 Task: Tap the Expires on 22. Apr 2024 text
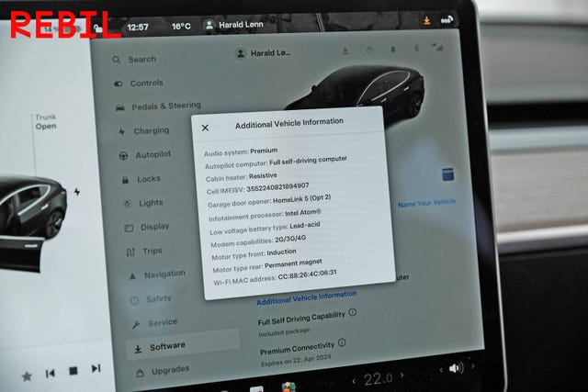click(296, 361)
